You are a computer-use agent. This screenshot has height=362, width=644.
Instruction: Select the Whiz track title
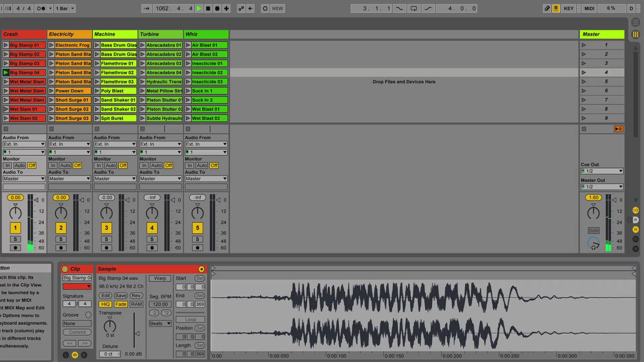pos(206,34)
